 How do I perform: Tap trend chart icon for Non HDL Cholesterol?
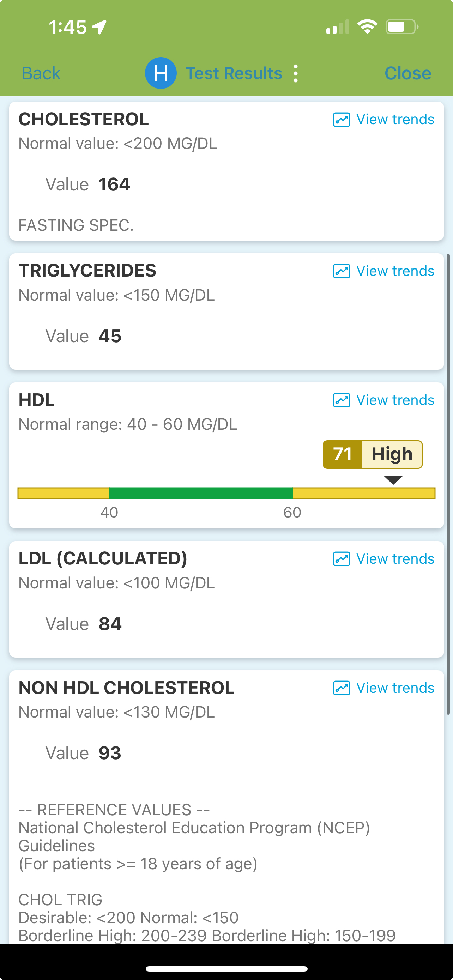341,688
